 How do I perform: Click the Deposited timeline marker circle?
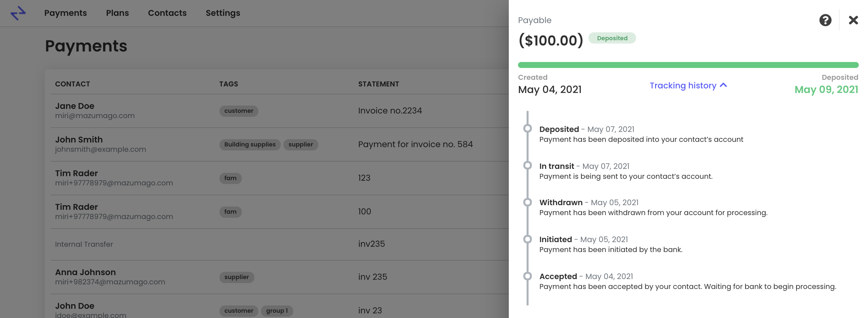tap(527, 128)
